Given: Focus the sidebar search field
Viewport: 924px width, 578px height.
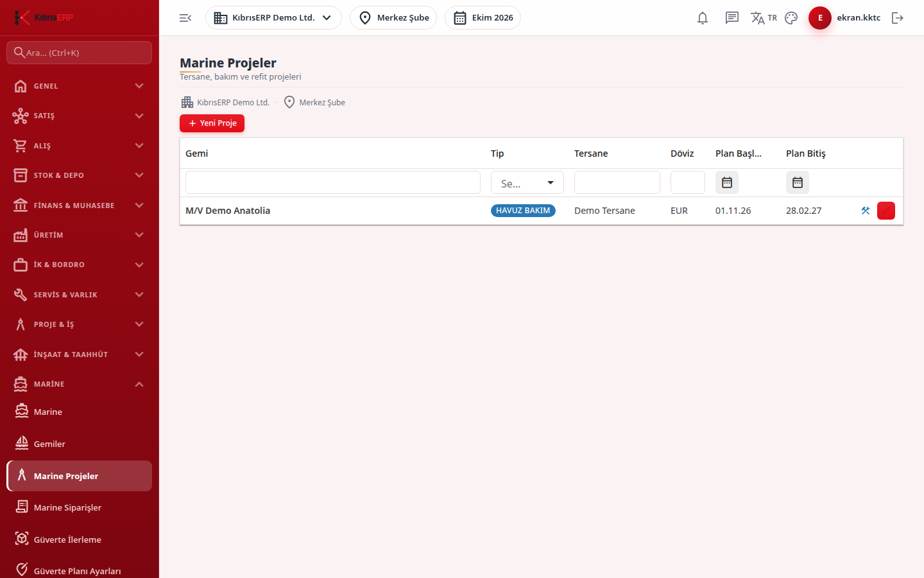Looking at the screenshot, I should pos(80,53).
